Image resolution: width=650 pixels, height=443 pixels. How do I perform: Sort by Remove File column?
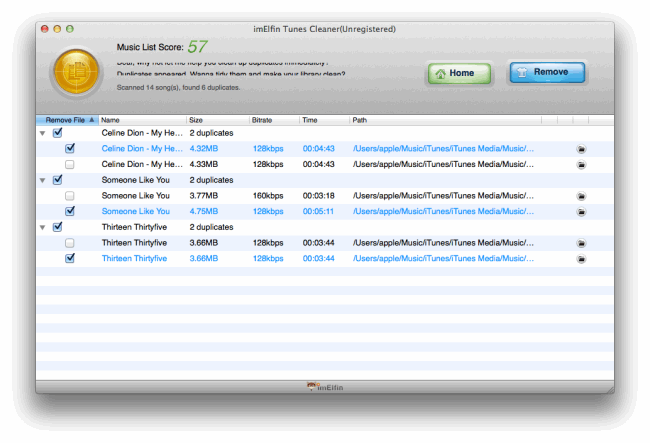68,120
